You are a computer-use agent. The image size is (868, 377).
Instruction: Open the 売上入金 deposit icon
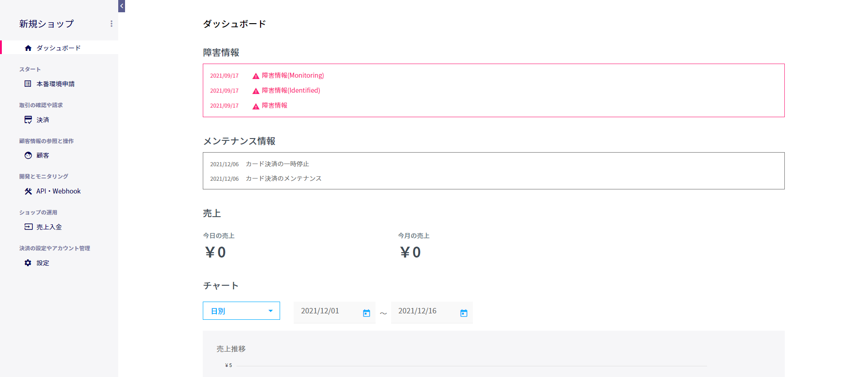click(28, 227)
